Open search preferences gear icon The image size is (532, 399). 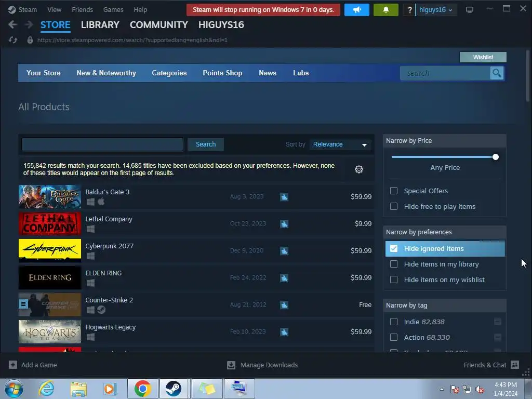[x=359, y=169]
